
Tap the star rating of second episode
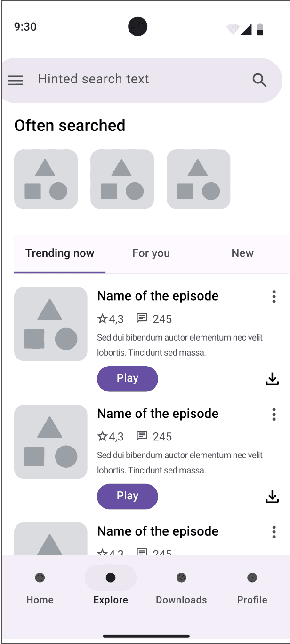[111, 437]
